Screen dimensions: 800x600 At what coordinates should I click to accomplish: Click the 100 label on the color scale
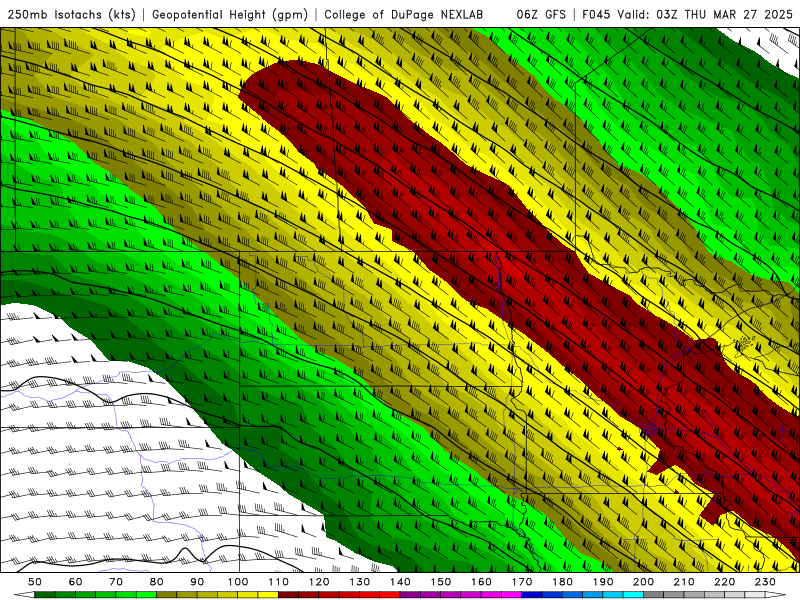pos(238,582)
